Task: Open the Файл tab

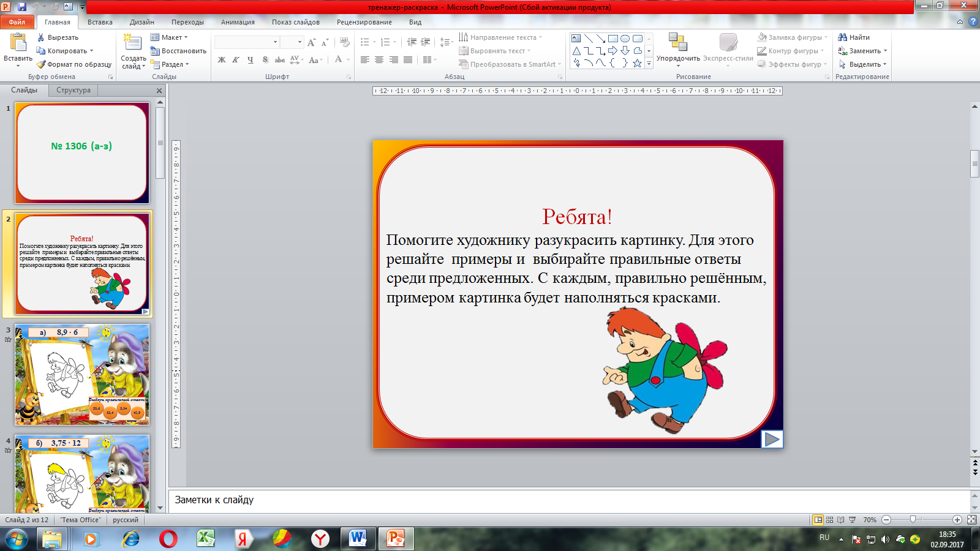Action: 17,22
